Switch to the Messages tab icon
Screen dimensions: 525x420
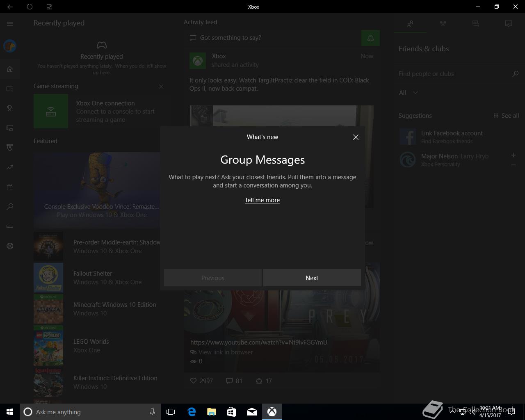click(x=476, y=24)
